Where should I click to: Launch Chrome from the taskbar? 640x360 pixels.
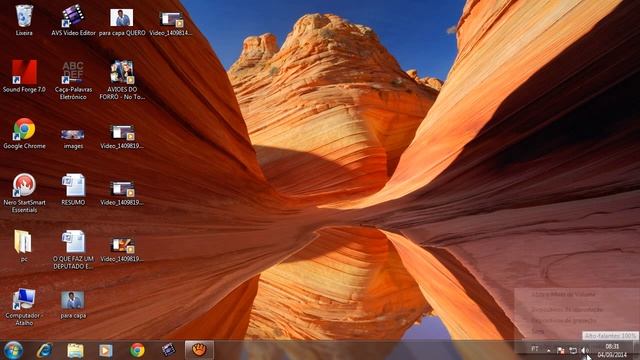pyautogui.click(x=137, y=350)
